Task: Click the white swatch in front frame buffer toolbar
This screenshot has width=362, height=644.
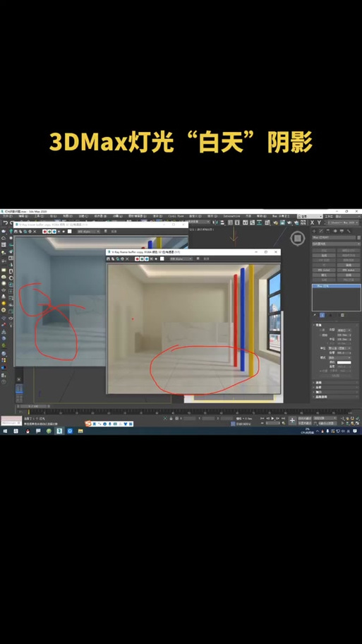Action: [x=162, y=258]
